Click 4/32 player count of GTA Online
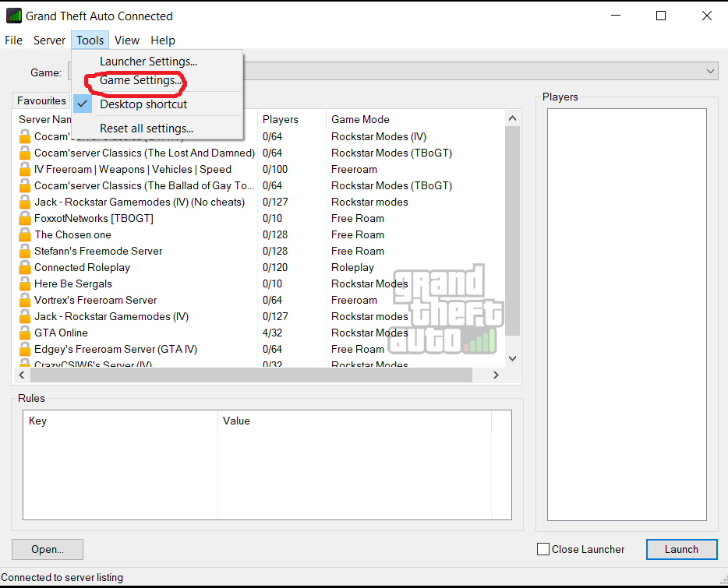728x588 pixels. click(x=273, y=333)
